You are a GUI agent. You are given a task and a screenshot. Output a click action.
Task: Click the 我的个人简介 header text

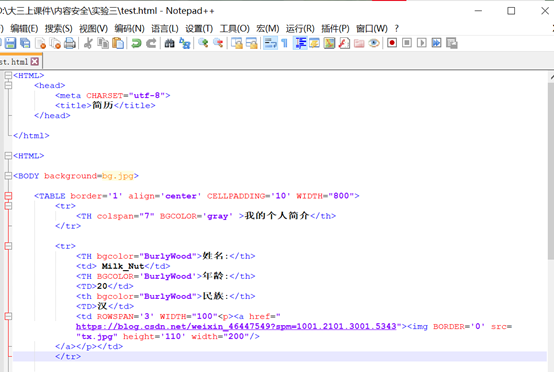click(x=277, y=216)
